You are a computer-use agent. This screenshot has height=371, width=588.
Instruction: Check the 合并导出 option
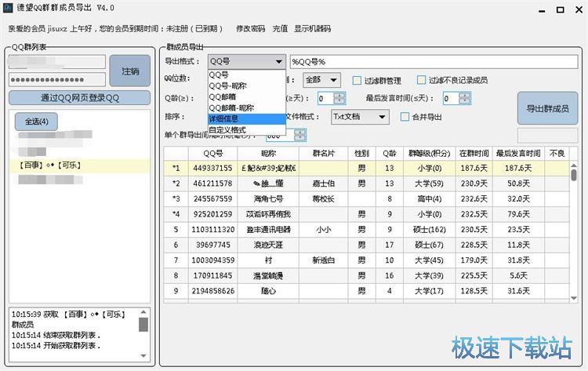pyautogui.click(x=405, y=117)
